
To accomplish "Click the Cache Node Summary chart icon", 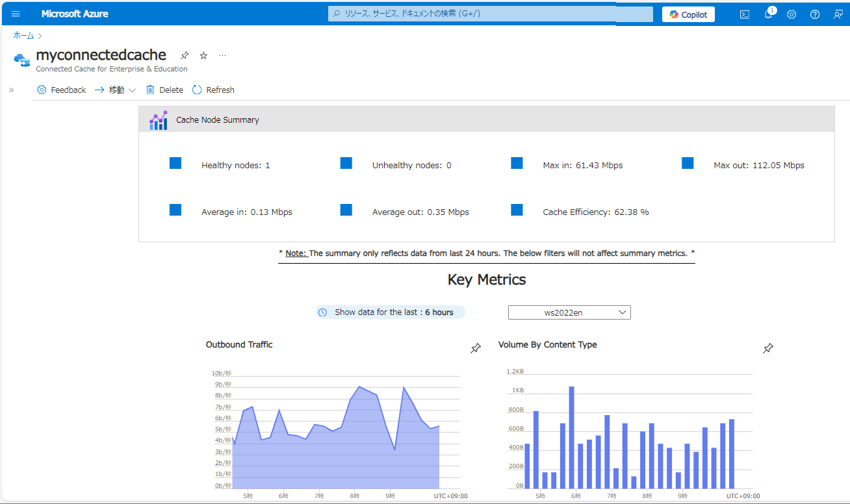I will pyautogui.click(x=158, y=120).
